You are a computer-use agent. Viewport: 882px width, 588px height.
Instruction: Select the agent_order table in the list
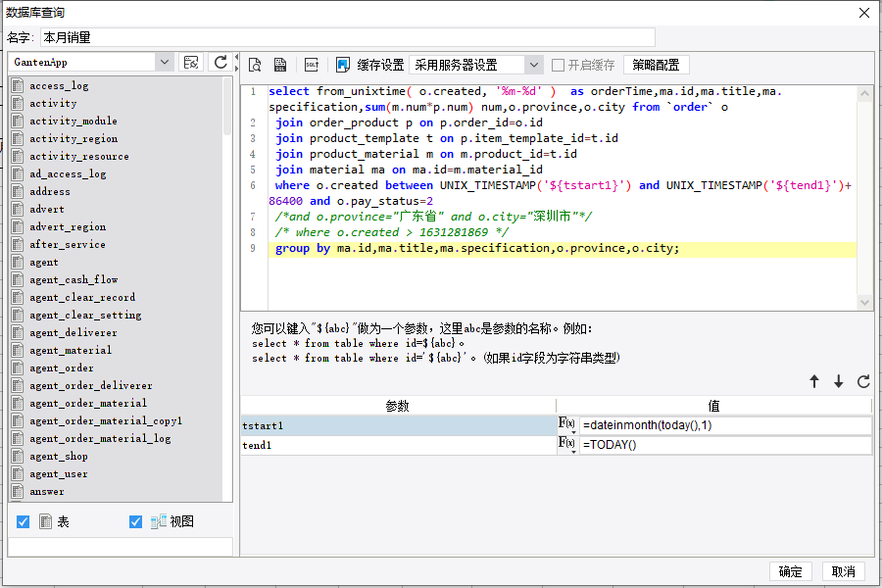(62, 368)
